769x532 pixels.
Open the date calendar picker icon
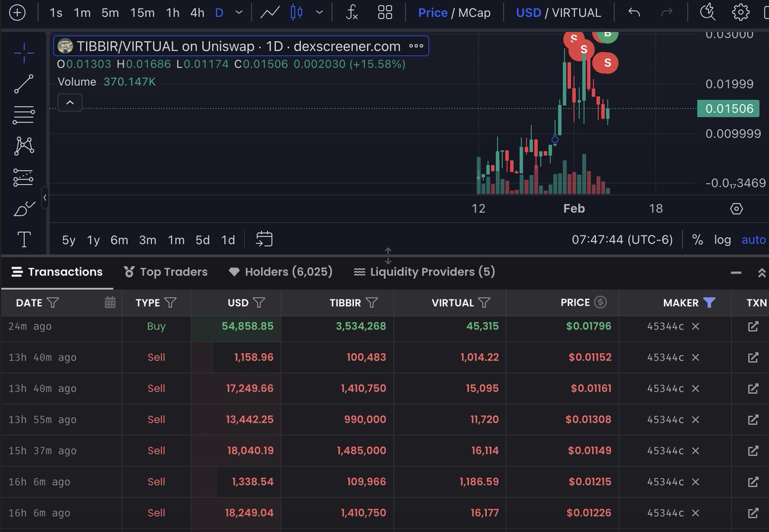point(110,303)
